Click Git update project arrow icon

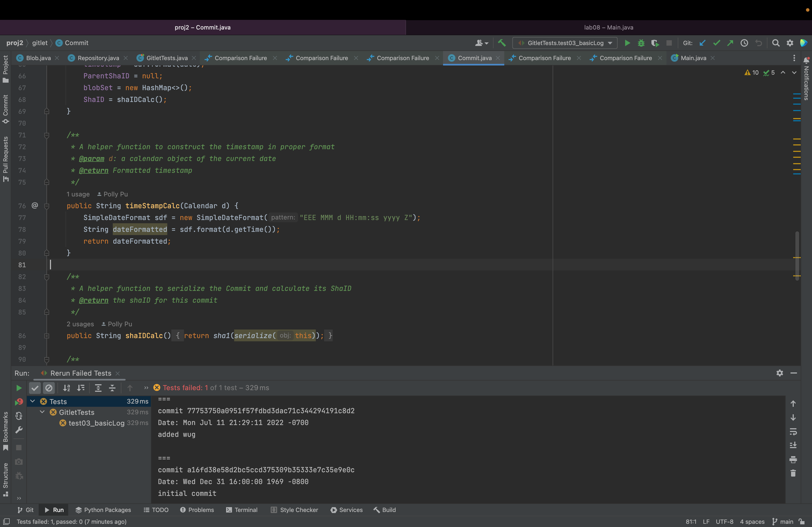(x=702, y=43)
